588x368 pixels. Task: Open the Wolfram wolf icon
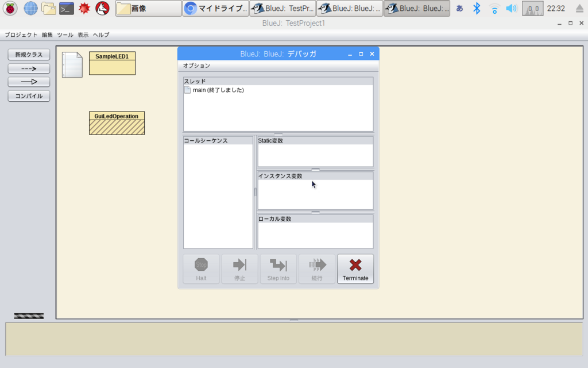[x=102, y=8]
